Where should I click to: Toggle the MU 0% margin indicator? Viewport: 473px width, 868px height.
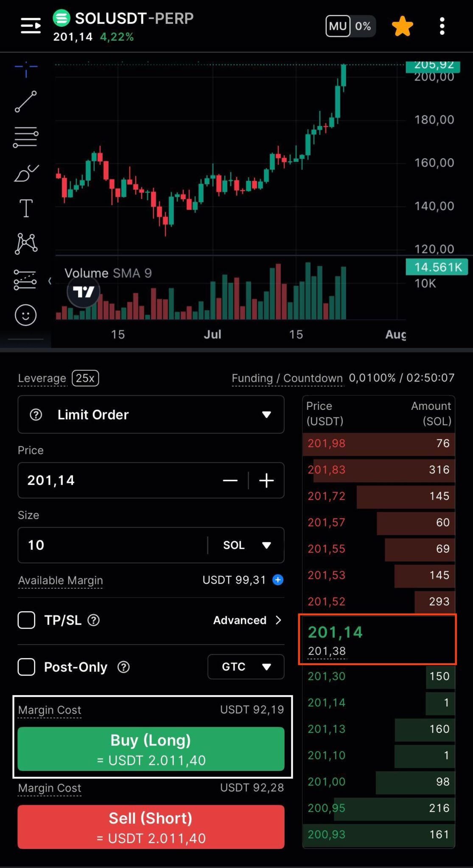click(350, 26)
